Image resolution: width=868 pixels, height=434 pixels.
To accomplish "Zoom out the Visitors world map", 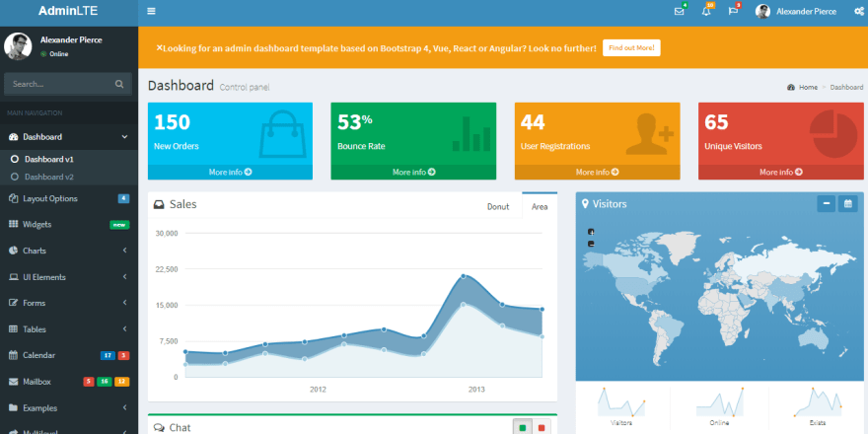I will 591,244.
